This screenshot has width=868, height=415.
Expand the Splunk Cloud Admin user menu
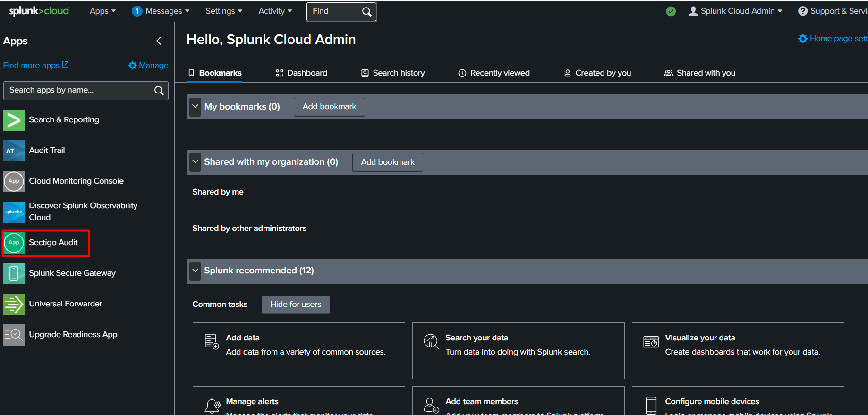pyautogui.click(x=735, y=11)
